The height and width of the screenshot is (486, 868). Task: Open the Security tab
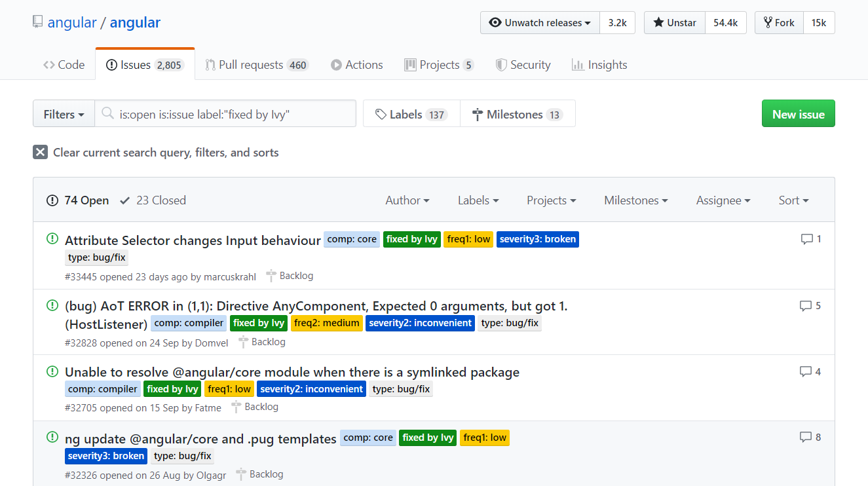(x=523, y=65)
